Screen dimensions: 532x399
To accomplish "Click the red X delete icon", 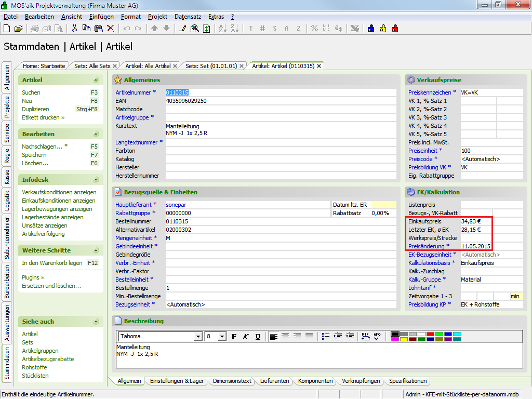I will point(110,28).
